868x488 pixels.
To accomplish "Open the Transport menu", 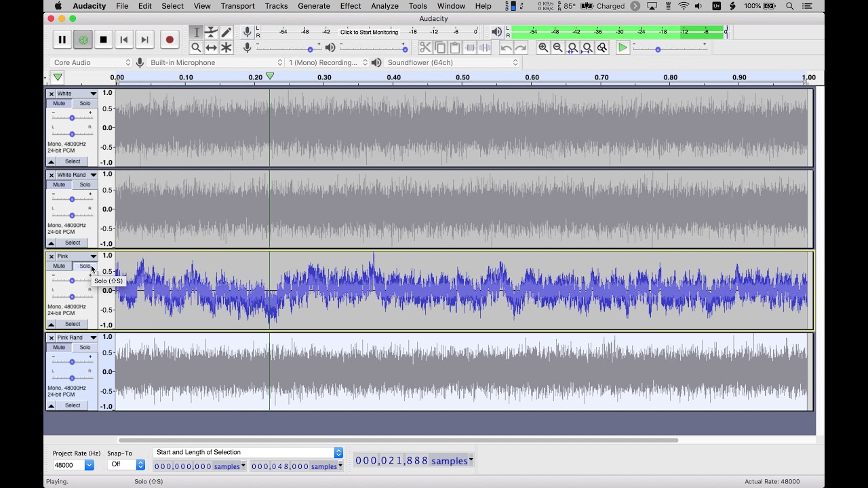I will (237, 6).
